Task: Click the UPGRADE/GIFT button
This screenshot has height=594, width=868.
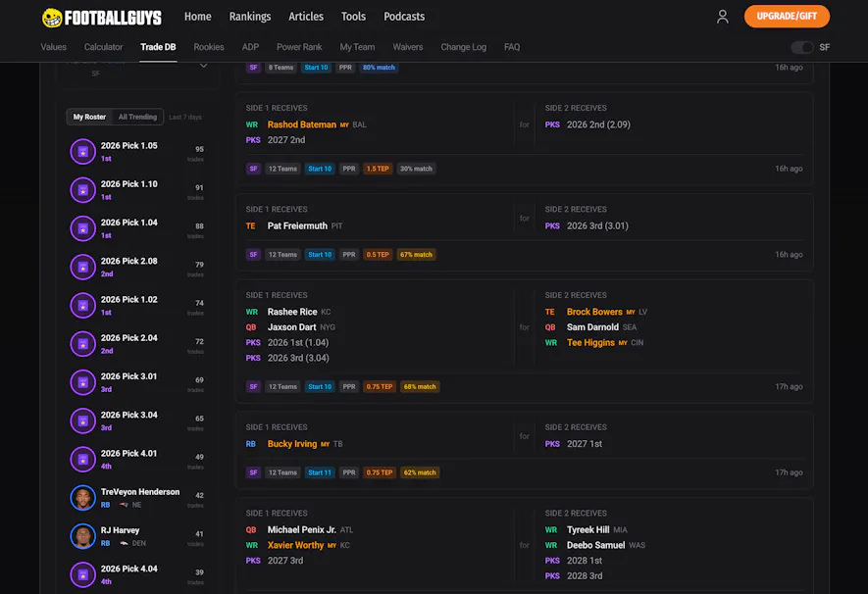Action: point(787,16)
